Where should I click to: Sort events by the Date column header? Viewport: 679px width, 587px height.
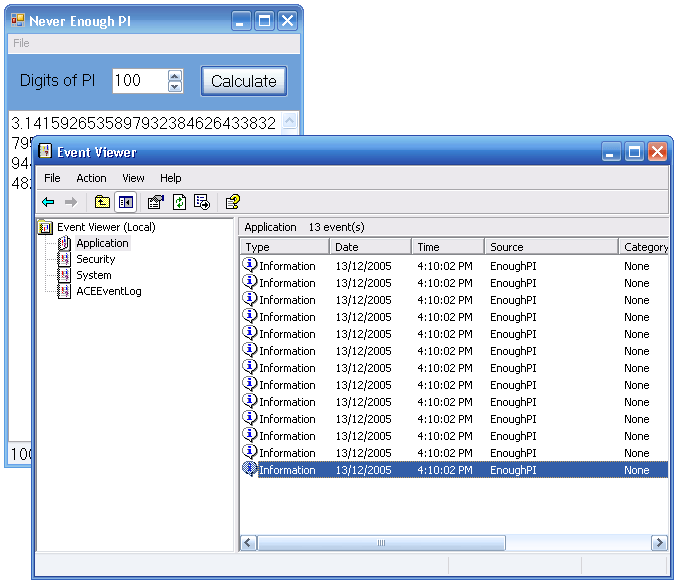point(370,247)
